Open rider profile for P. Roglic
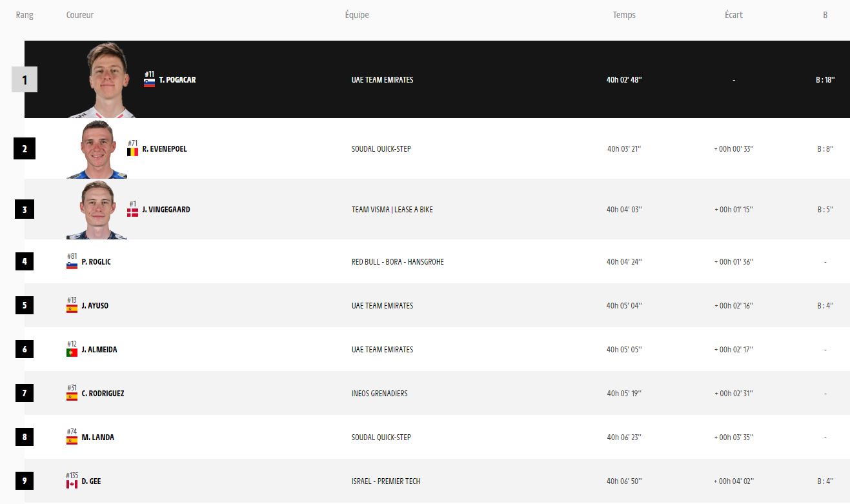The image size is (850, 504). pyautogui.click(x=96, y=262)
